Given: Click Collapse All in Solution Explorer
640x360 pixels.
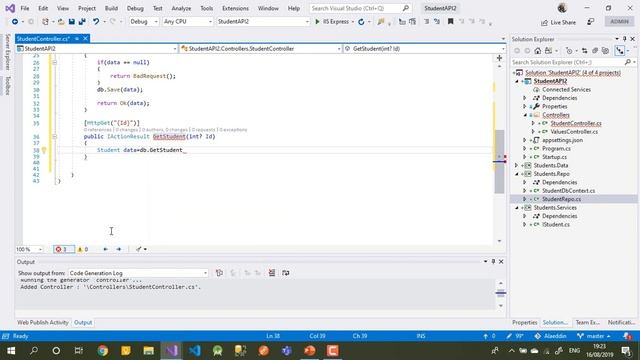Looking at the screenshot, I should click(595, 51).
